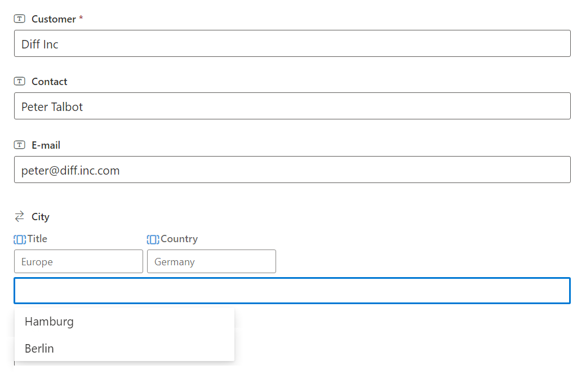Click the Title field showing Europe
The width and height of the screenshot is (586, 392).
[x=78, y=261]
